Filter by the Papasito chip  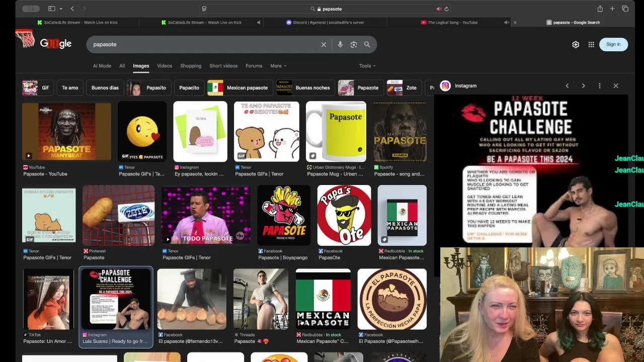(x=149, y=87)
